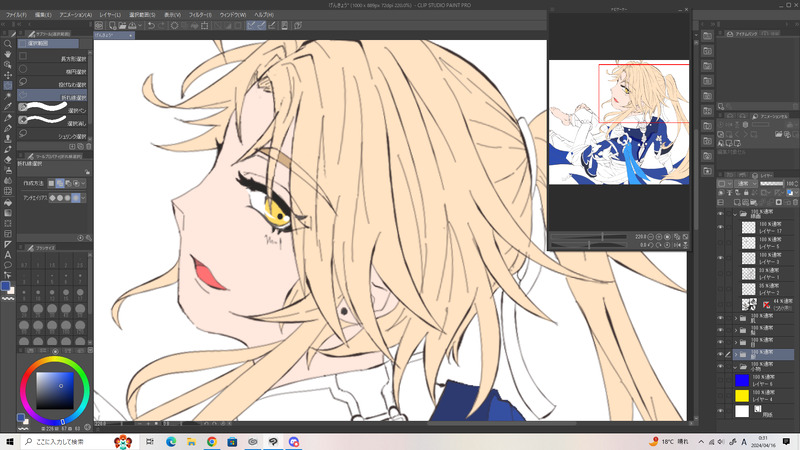Click the New document icon in command bar
Image resolution: width=800 pixels, height=450 pixels.
pyautogui.click(x=112, y=25)
